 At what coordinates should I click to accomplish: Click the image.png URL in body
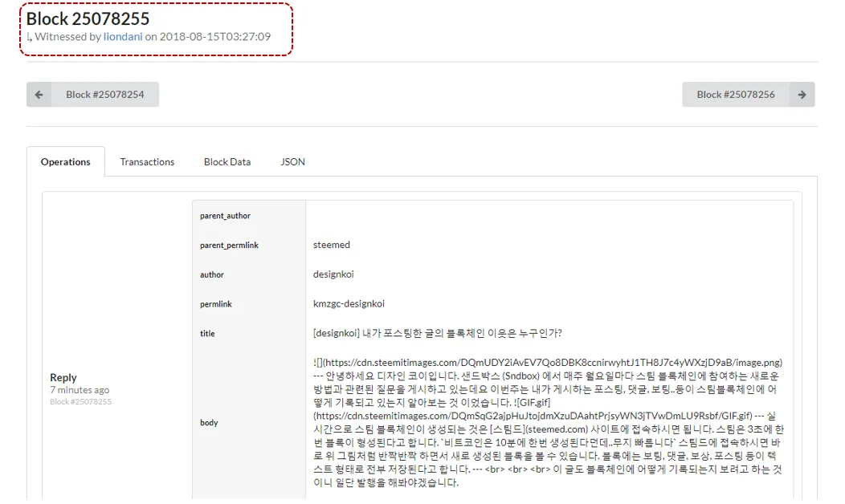553,363
